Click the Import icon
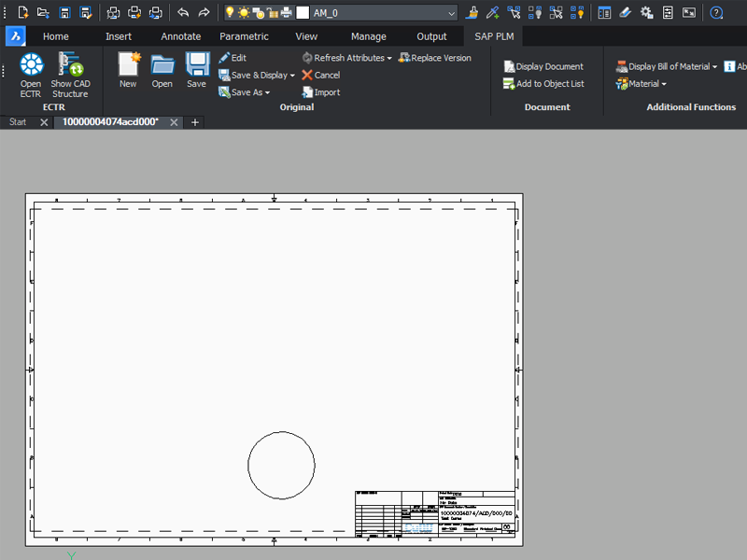Image resolution: width=747 pixels, height=560 pixels. [320, 92]
